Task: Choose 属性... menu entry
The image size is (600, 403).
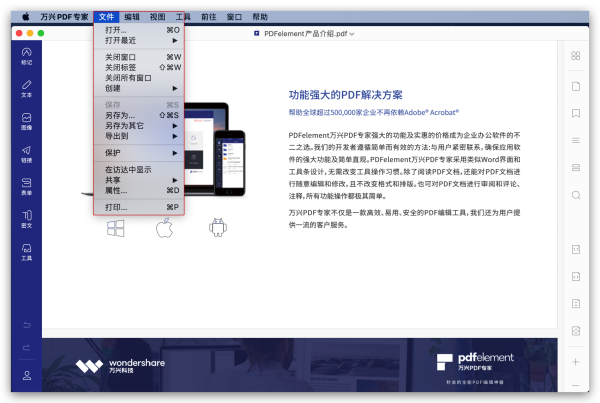Action: 139,190
